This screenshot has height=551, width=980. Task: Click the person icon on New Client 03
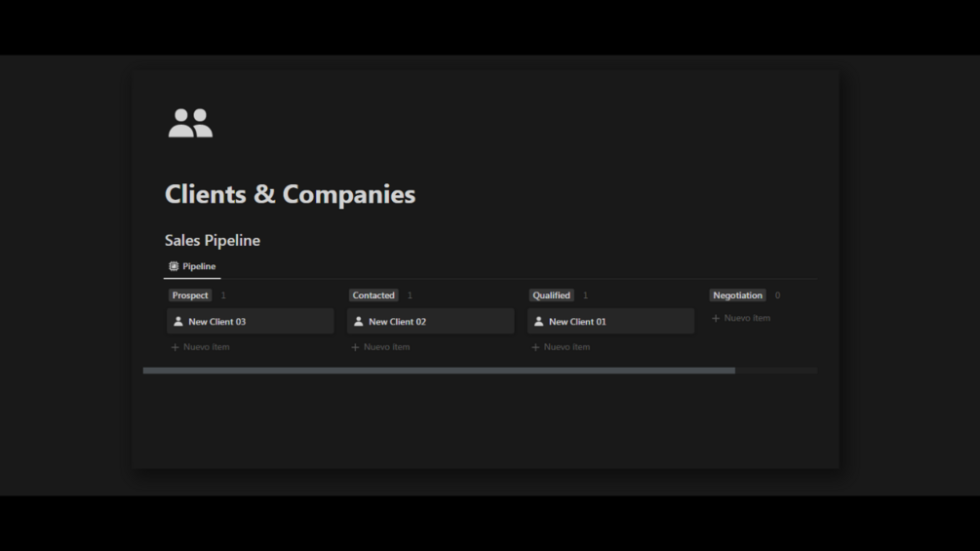[178, 321]
